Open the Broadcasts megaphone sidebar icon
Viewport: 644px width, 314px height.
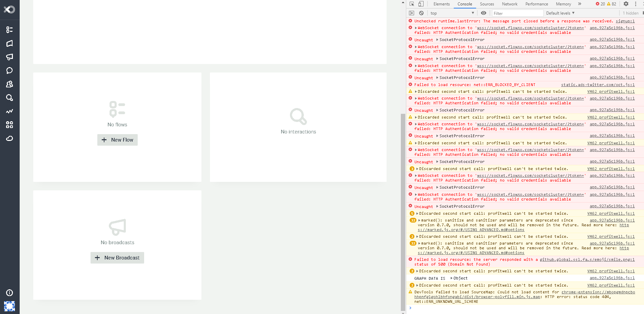point(9,57)
